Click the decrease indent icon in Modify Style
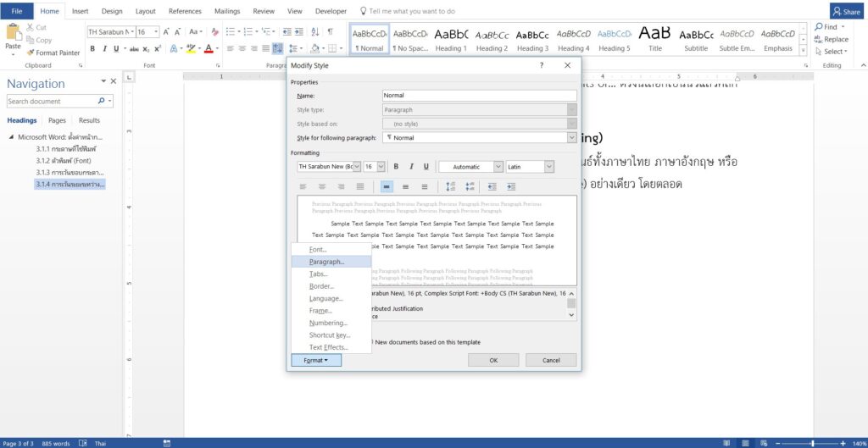This screenshot has width=868, height=448. tap(492, 186)
